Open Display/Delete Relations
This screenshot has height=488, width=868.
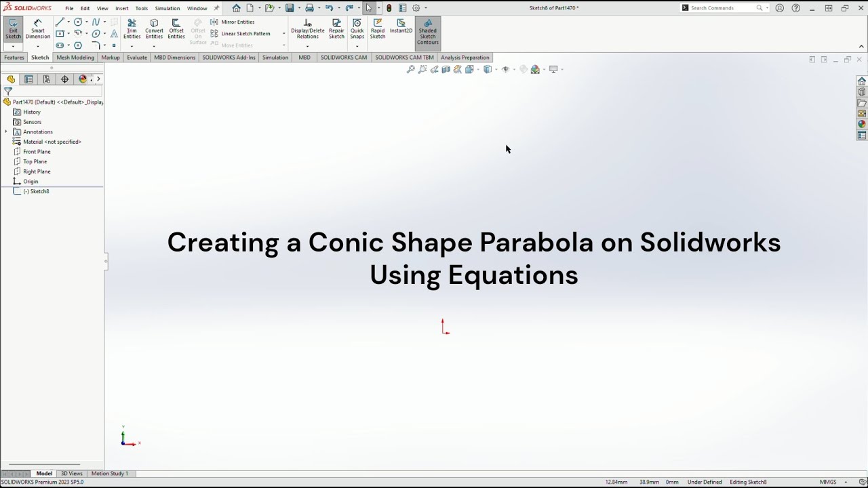(x=308, y=29)
